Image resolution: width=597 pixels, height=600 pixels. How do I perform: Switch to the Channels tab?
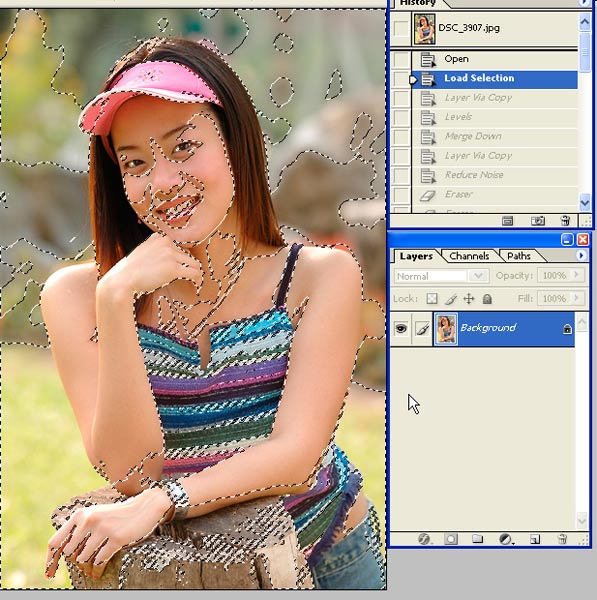pos(469,256)
